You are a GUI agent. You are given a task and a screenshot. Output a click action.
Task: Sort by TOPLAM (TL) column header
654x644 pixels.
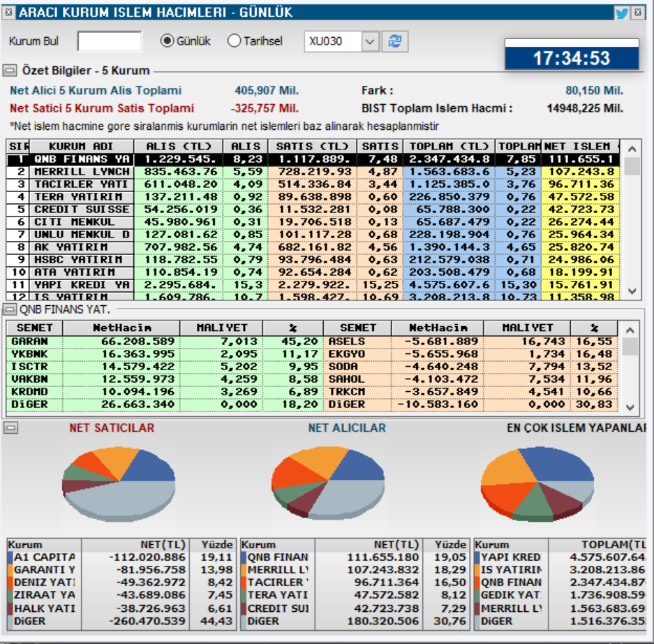449,147
